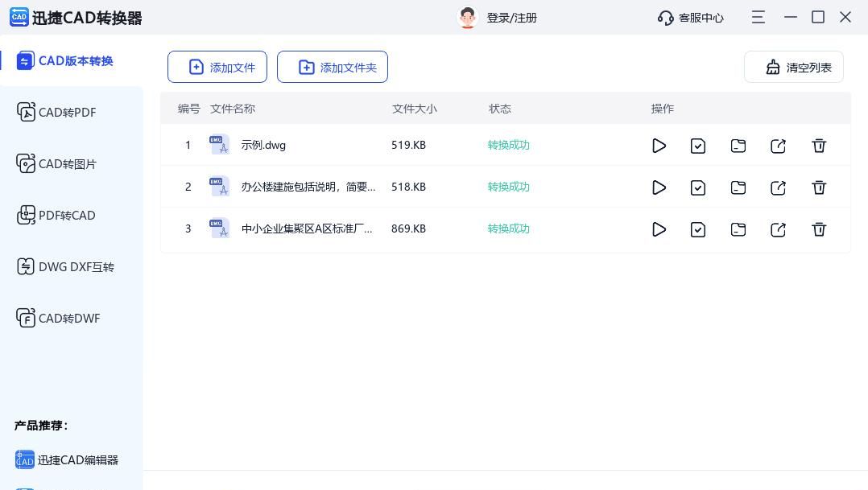Open the PDF转CAD converter

click(66, 215)
